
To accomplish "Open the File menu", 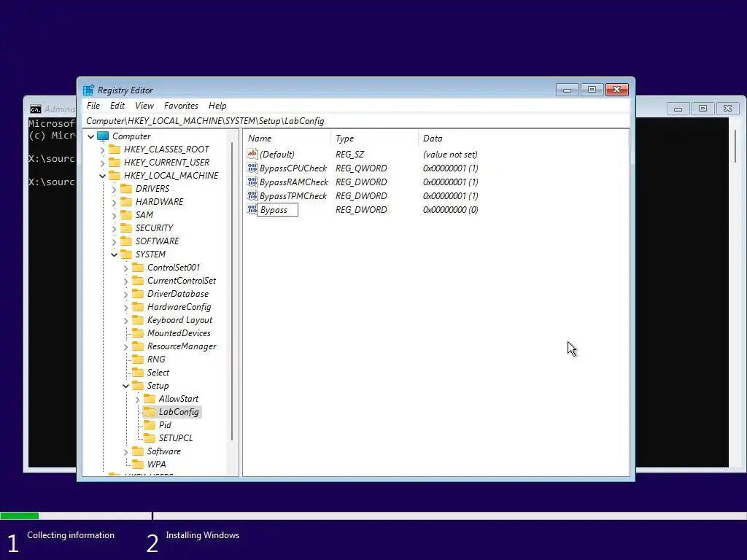I will tap(93, 106).
